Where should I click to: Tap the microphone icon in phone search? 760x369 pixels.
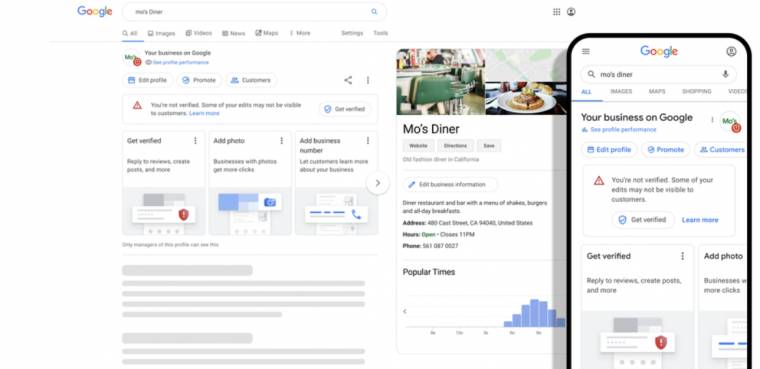pyautogui.click(x=725, y=74)
